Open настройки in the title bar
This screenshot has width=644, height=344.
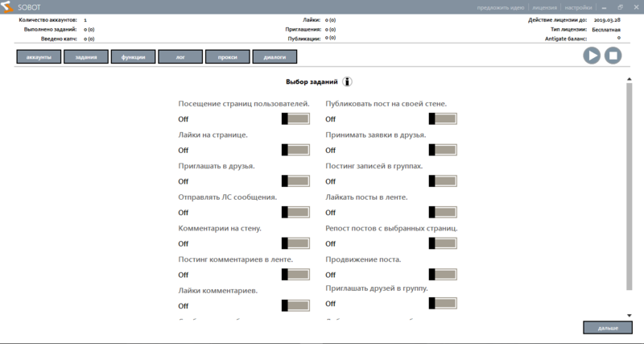pos(576,7)
